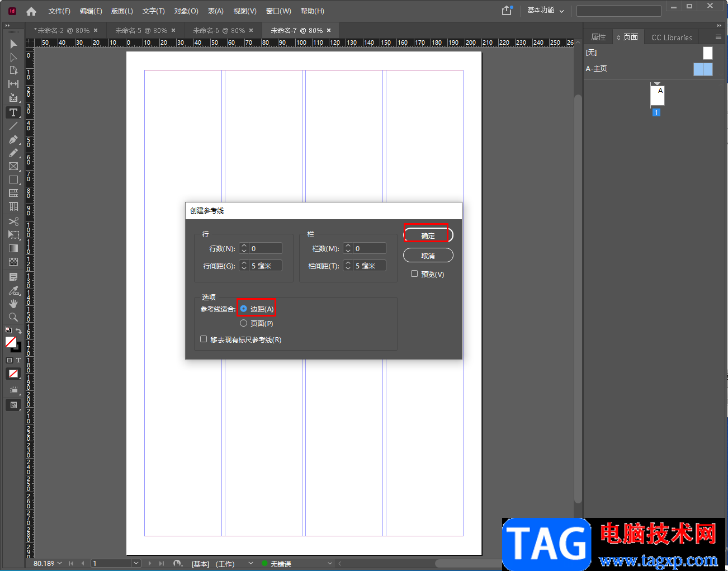Enable 预览(V) preview checkbox
This screenshot has height=571, width=728.
coord(414,274)
